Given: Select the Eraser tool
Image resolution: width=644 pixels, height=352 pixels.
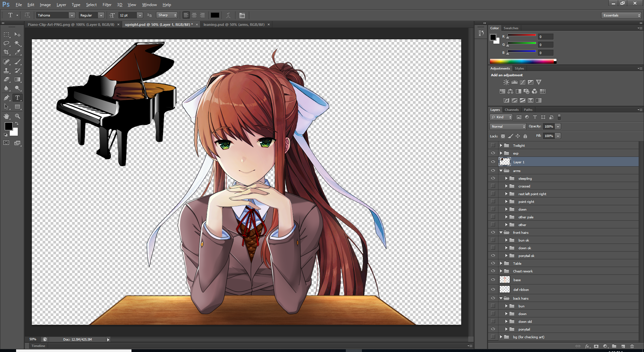Looking at the screenshot, I should (6, 80).
